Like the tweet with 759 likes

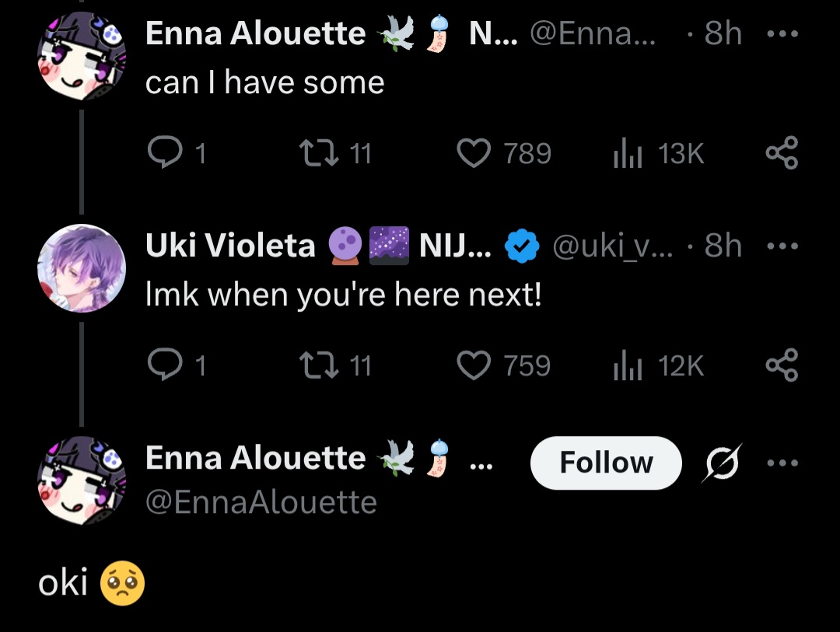[x=474, y=365]
